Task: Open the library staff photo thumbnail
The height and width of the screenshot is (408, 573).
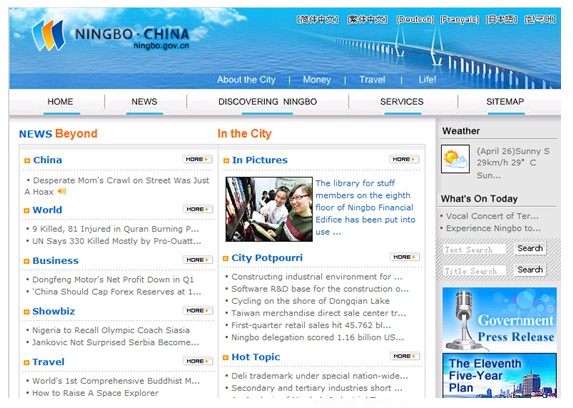Action: click(x=269, y=209)
